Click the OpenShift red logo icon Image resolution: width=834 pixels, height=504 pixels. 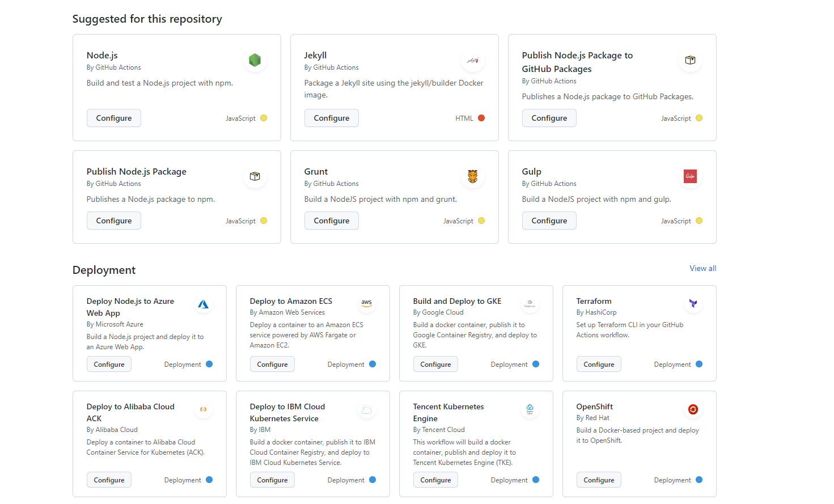tap(693, 409)
